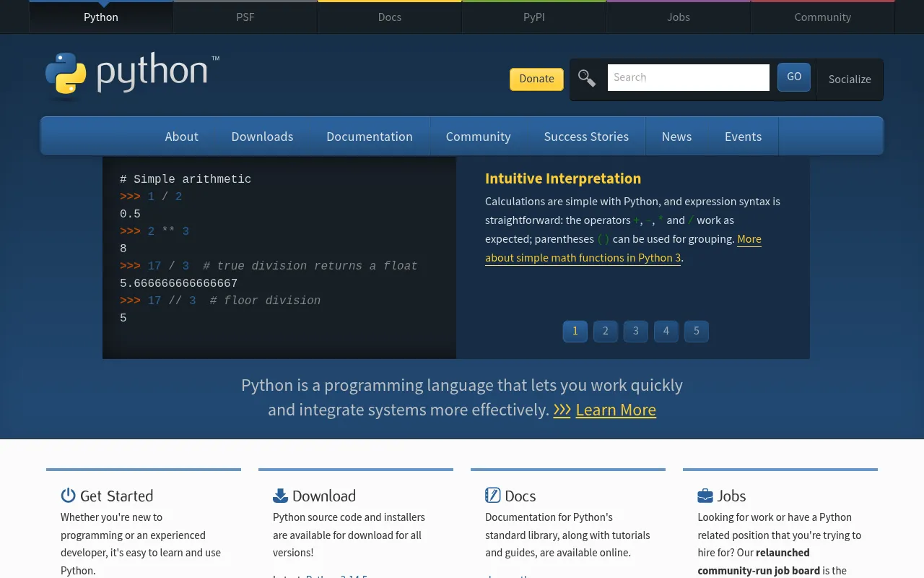Viewport: 924px width, 578px height.
Task: Select code slide 1
Action: (x=575, y=331)
